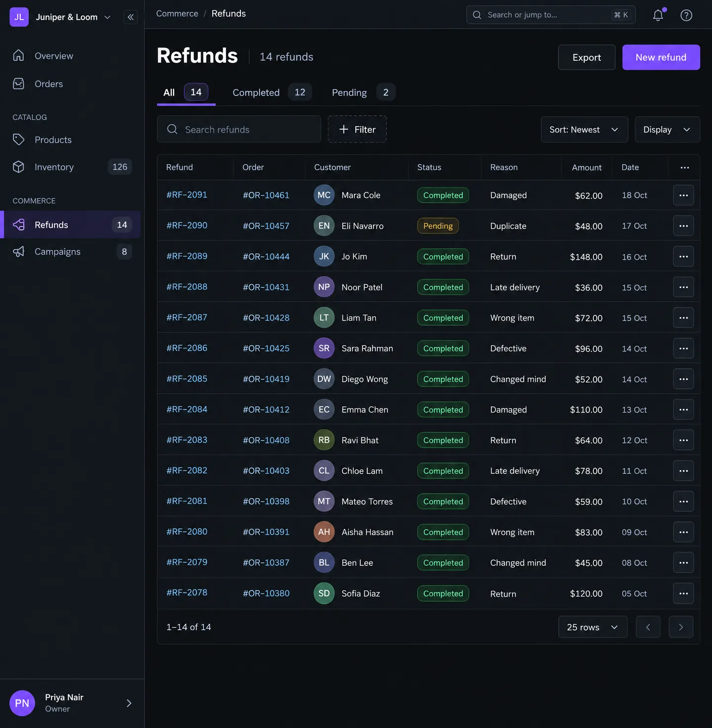Open row actions for refund #RF-2085

pos(683,379)
